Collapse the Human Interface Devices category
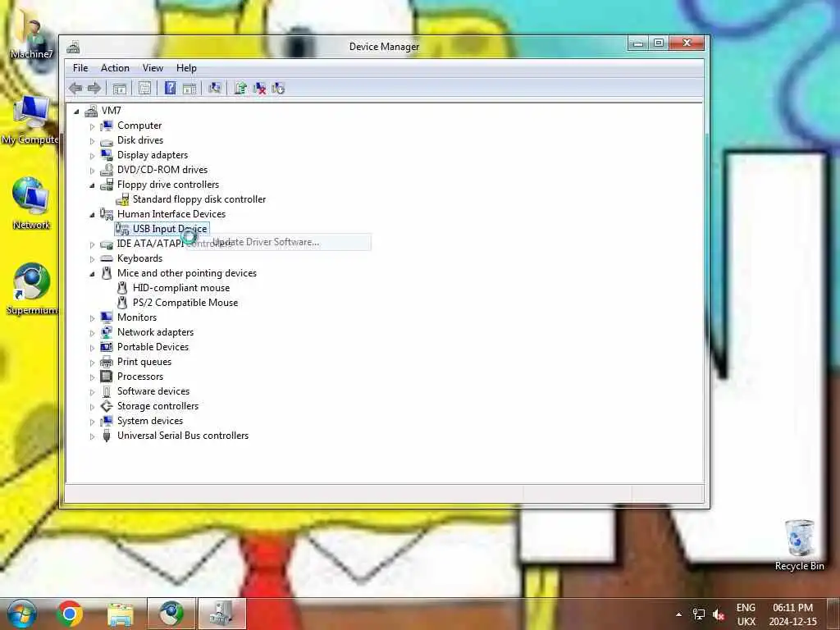The width and height of the screenshot is (840, 630). (92, 215)
